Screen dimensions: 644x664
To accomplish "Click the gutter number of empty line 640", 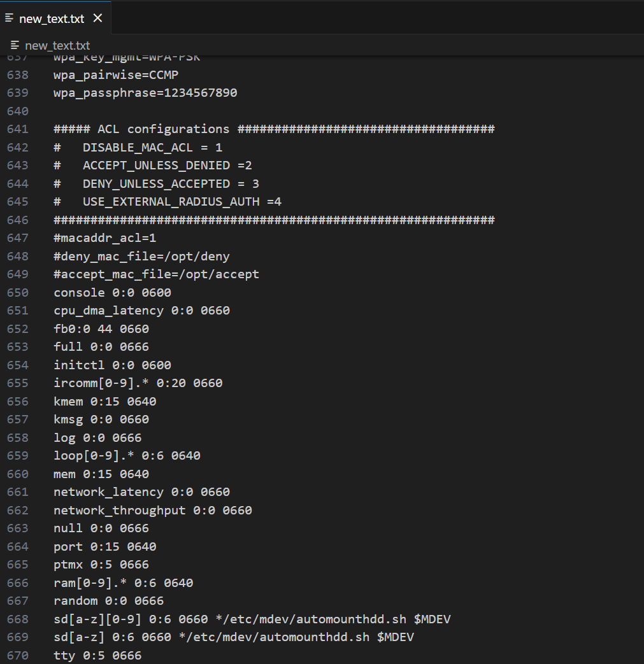I will [x=18, y=111].
